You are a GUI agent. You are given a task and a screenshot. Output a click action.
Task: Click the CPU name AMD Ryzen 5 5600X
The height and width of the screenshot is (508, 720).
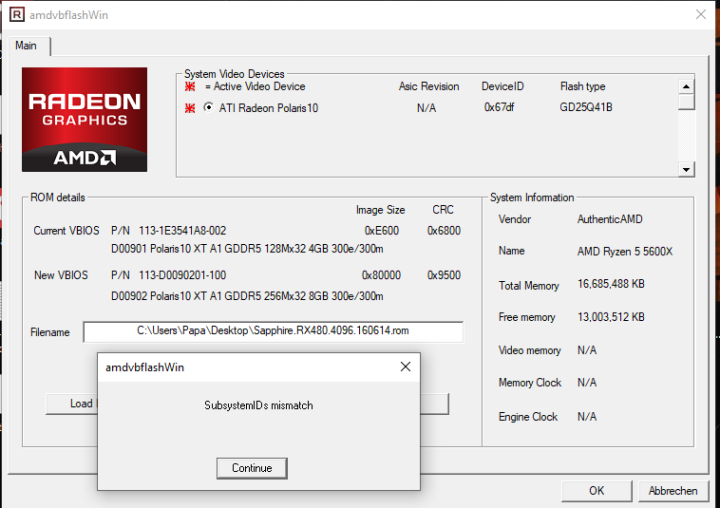625,251
